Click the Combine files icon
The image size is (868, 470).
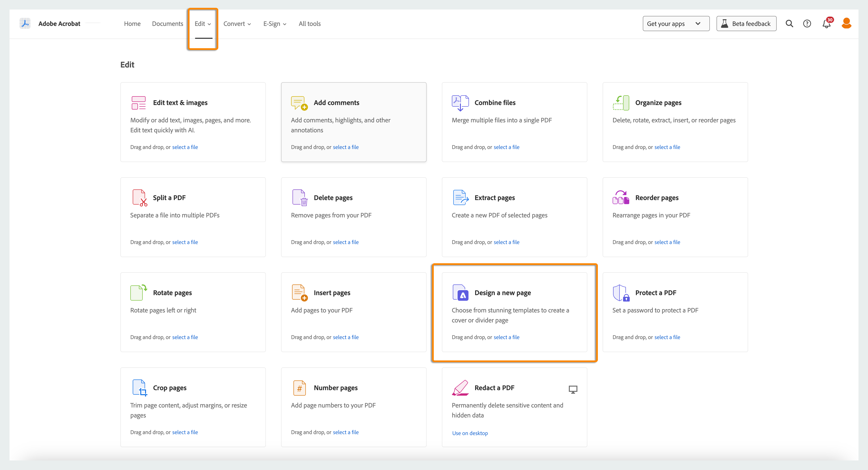460,103
